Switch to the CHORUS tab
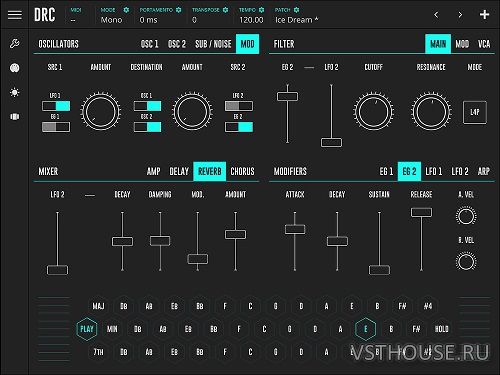The image size is (500, 375). (242, 171)
